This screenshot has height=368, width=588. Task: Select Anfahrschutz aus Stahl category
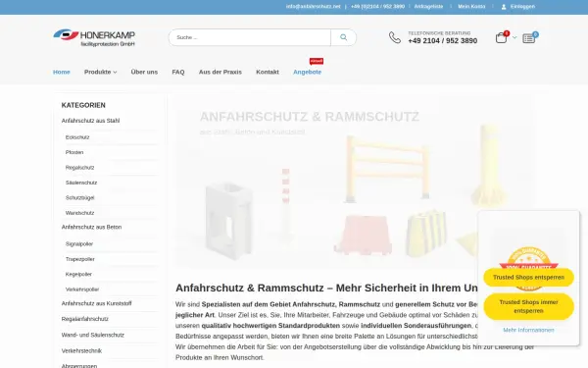point(90,121)
